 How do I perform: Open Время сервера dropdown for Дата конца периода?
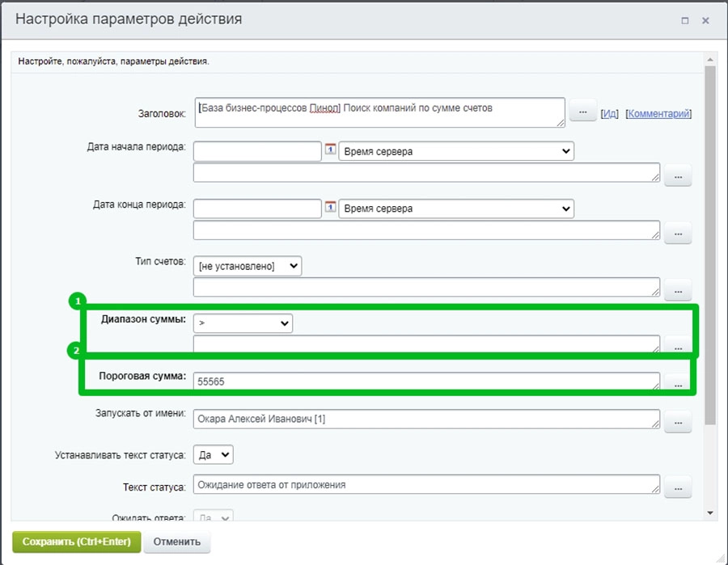click(455, 209)
